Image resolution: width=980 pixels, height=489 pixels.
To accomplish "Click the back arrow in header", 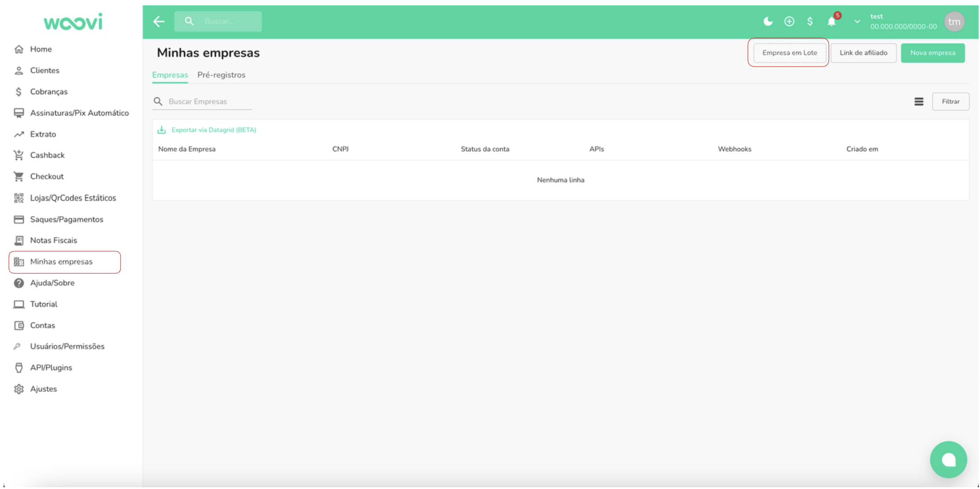I will (x=159, y=21).
